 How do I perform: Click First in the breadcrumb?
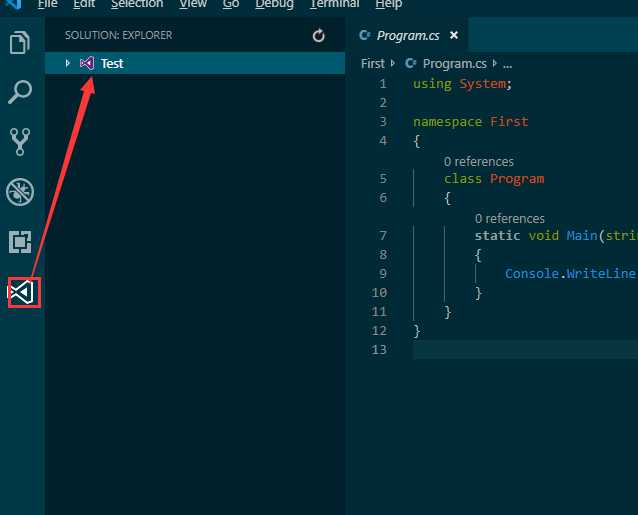pos(372,63)
